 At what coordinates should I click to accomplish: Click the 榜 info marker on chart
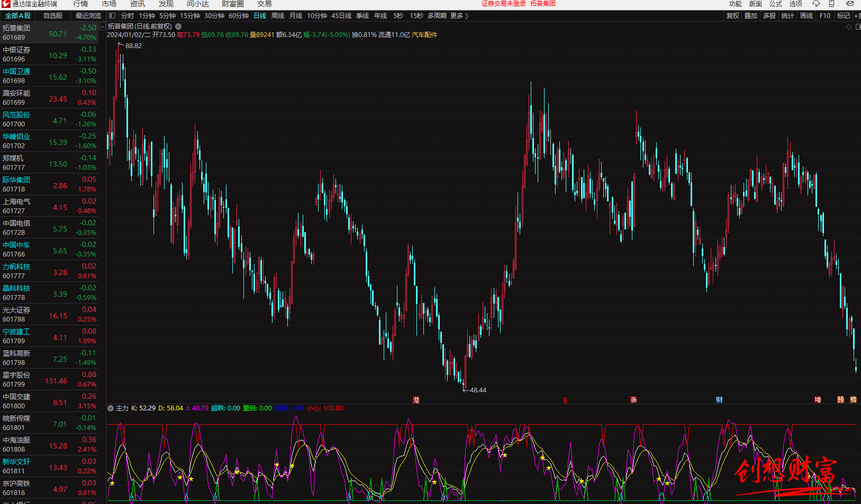pos(853,400)
